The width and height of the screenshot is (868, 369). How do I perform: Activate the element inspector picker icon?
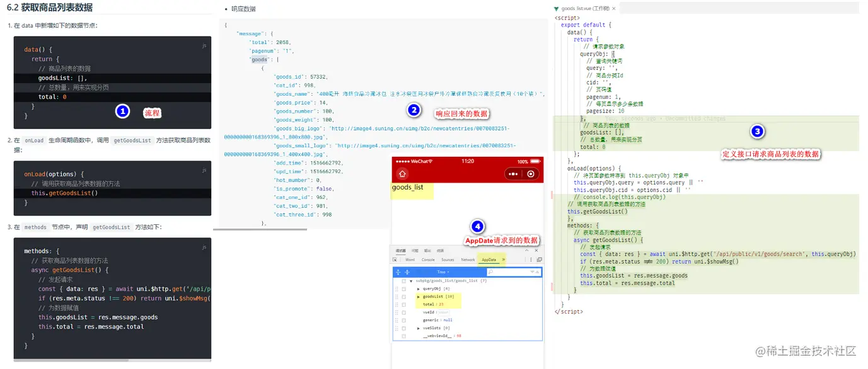pyautogui.click(x=395, y=259)
